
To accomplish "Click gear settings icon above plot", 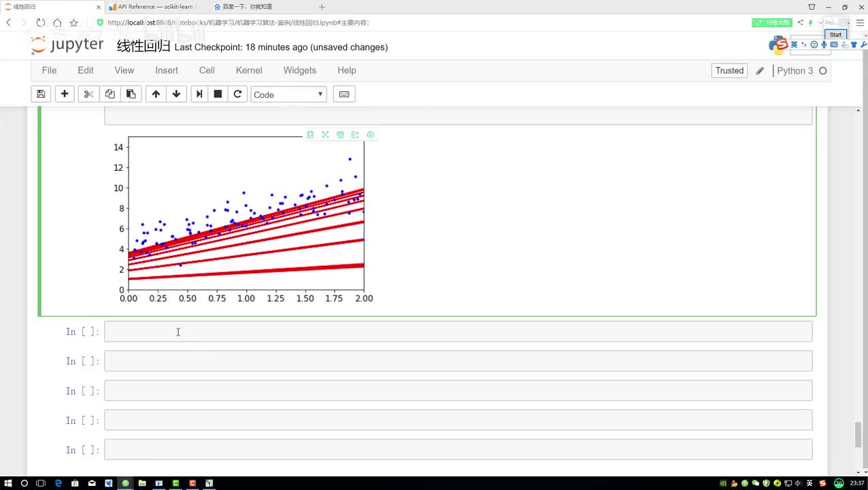I will 370,135.
